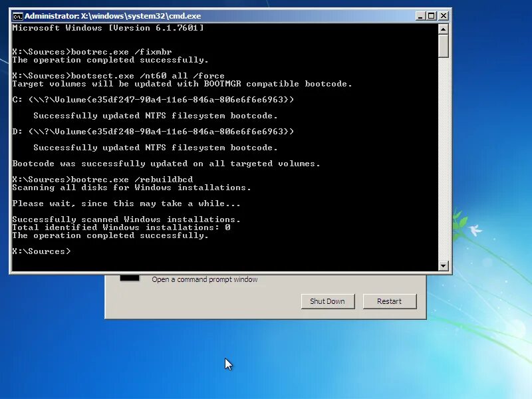Click 'Successfully scanned Windows installations' line
Screen dimensions: 532x399
[x=126, y=219]
